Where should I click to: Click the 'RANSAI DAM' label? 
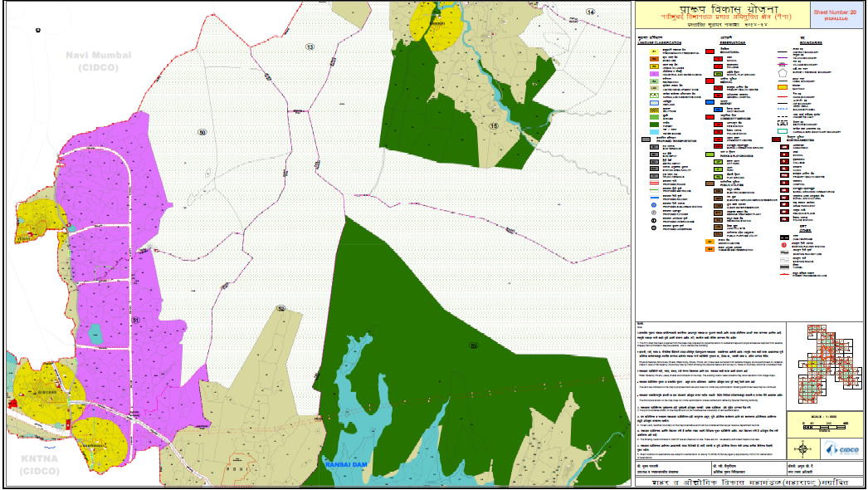[x=347, y=464]
